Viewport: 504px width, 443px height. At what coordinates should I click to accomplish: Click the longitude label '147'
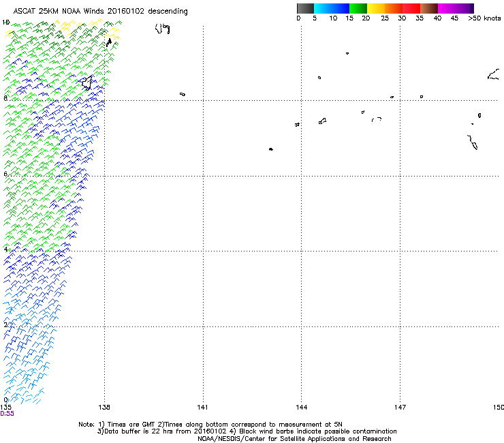pos(400,408)
